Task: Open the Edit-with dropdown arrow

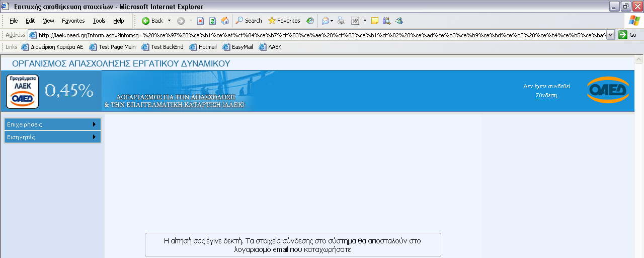Action: [365, 21]
